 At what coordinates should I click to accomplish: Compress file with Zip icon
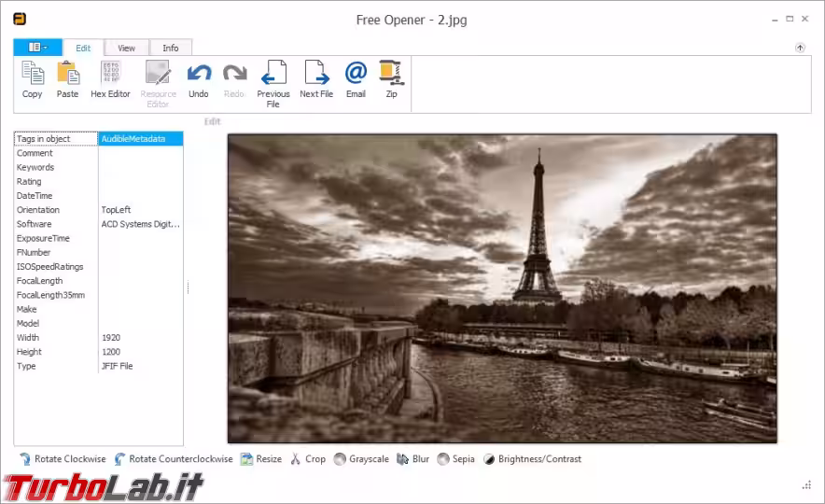[x=391, y=75]
